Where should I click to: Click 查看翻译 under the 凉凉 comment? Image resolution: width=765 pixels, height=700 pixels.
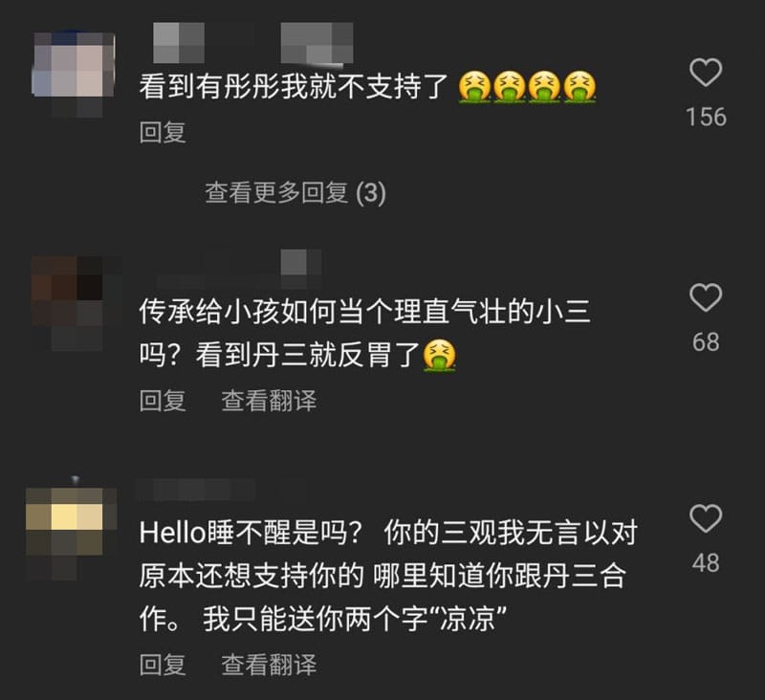pyautogui.click(x=269, y=665)
